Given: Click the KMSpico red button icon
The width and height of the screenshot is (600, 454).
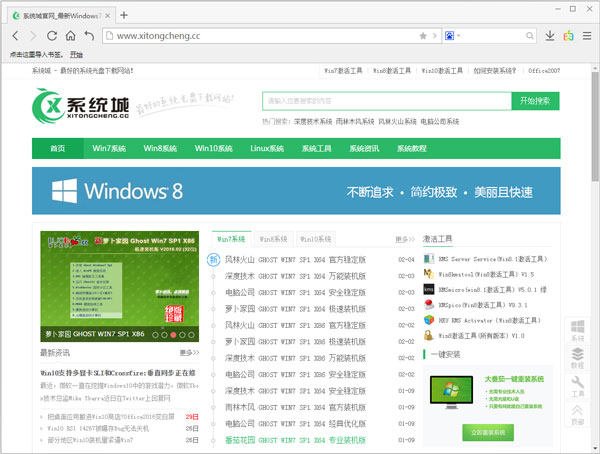Looking at the screenshot, I should click(429, 305).
